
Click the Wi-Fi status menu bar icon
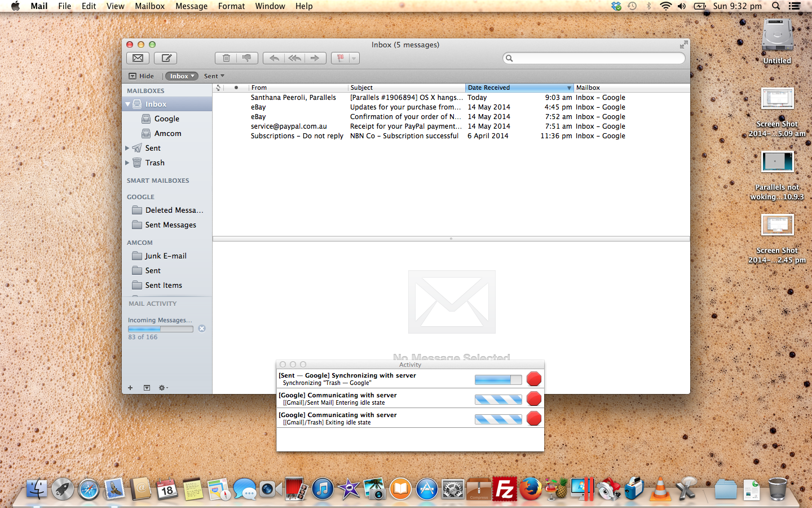pos(665,6)
